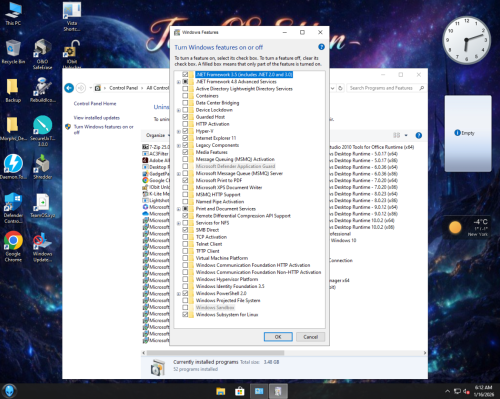The width and height of the screenshot is (500, 399).
Task: Open the Control Panel Home link
Action: [95, 104]
